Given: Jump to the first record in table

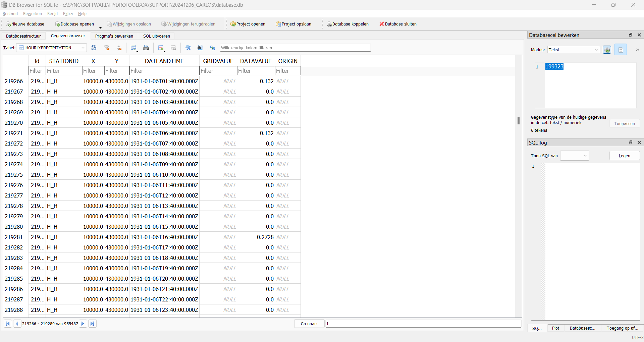Looking at the screenshot, I should point(8,324).
